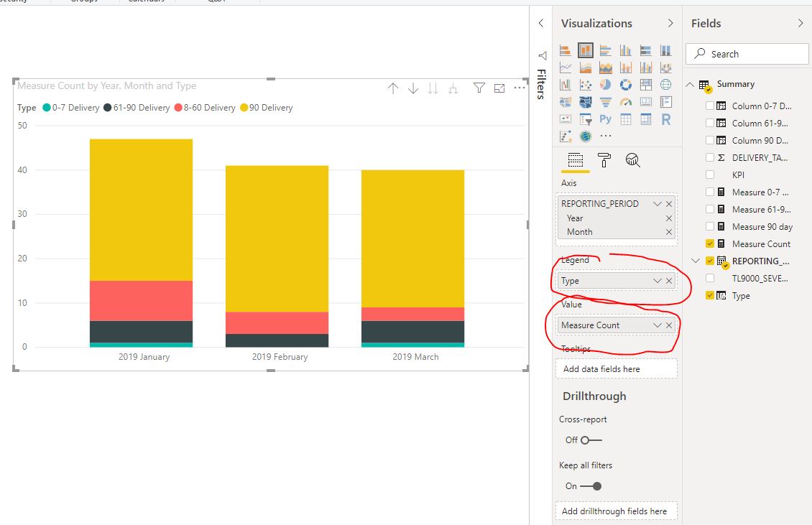Switch to the Fields well tab
Viewport: 812px width, 525px height.
tap(576, 160)
